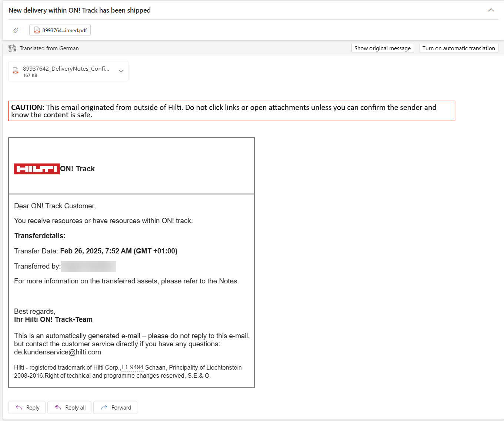504x421 pixels.
Task: Turn on automatic translation
Action: 459,48
